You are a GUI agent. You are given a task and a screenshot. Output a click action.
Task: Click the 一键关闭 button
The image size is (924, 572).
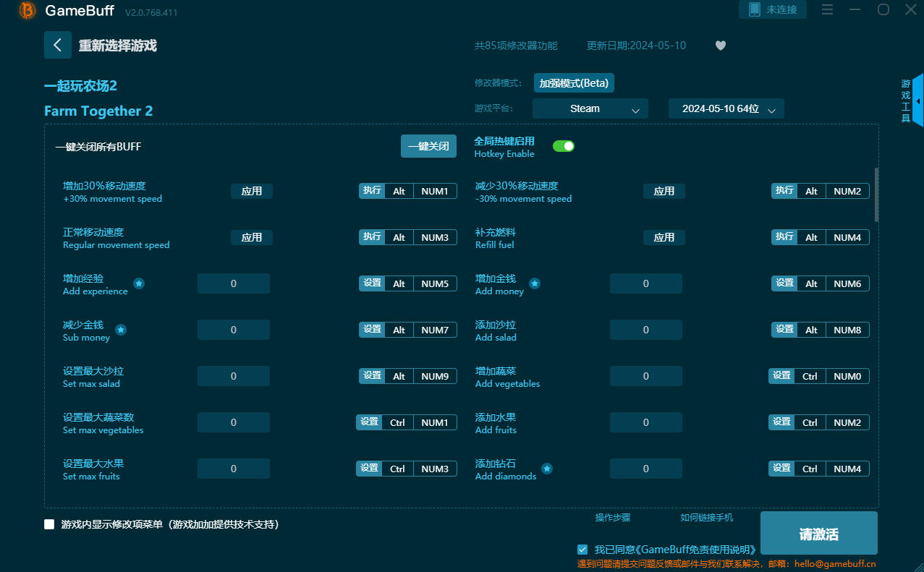tap(428, 146)
